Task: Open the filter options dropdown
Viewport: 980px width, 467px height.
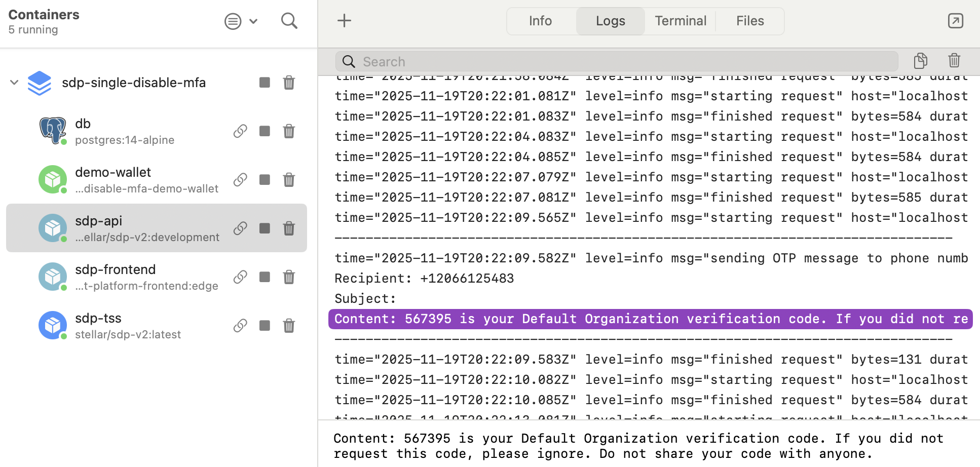Action: pyautogui.click(x=241, y=21)
